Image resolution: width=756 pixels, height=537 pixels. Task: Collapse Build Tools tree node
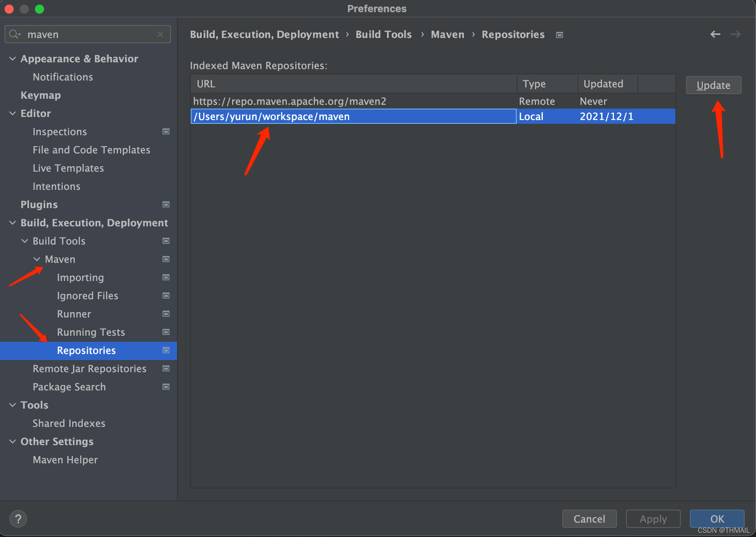[x=25, y=241]
